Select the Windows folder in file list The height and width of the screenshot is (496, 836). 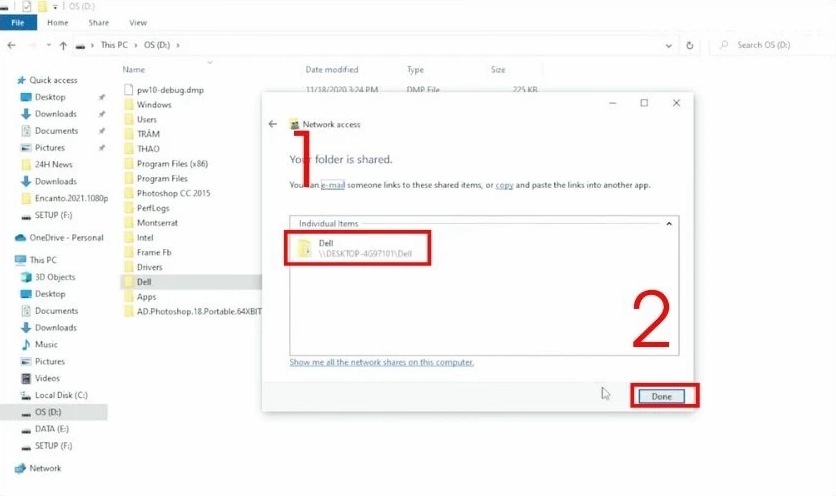tap(154, 105)
